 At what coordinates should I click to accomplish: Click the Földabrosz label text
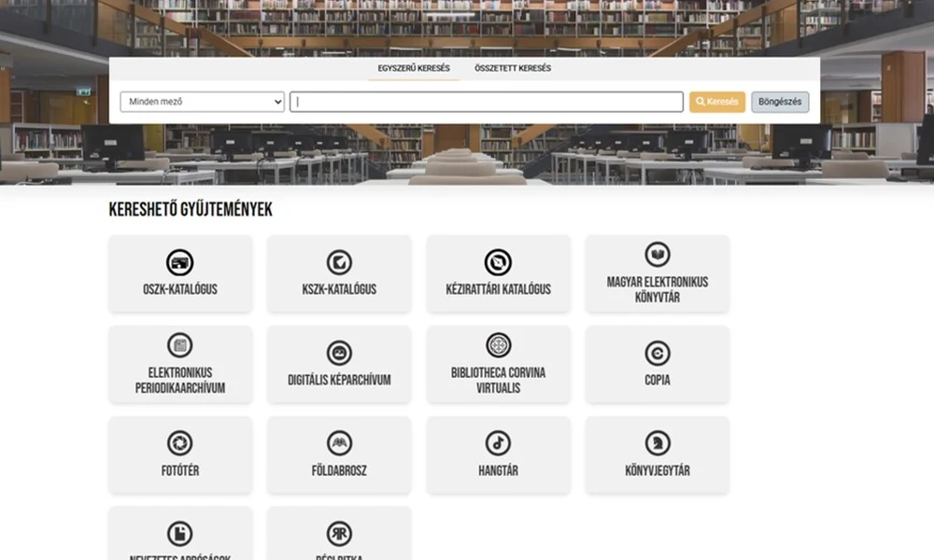point(339,470)
